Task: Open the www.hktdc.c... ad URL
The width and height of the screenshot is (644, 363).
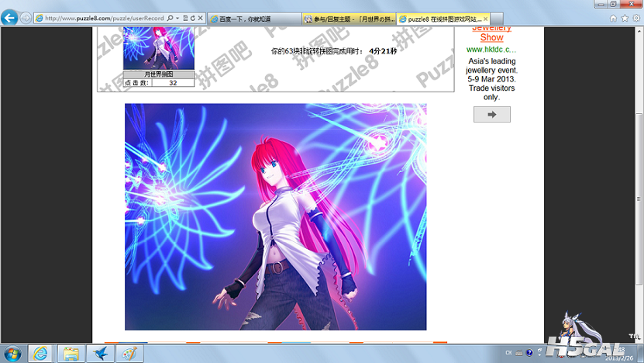Action: point(491,50)
